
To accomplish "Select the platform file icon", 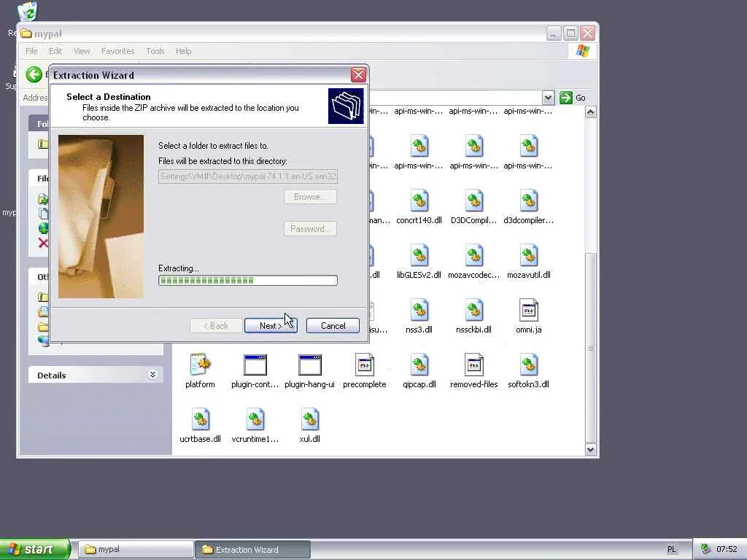I will point(200,365).
